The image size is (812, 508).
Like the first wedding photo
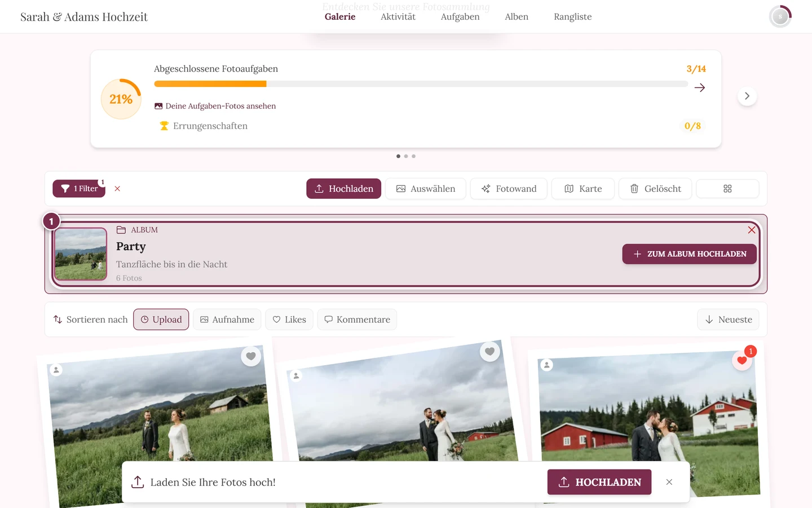pos(251,356)
